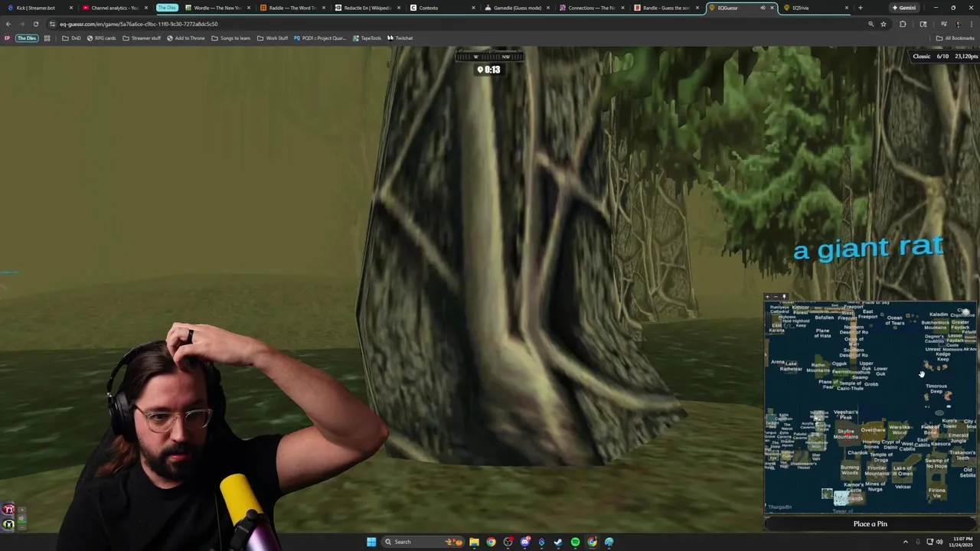Shrink the guess map with minus icon

[776, 297]
